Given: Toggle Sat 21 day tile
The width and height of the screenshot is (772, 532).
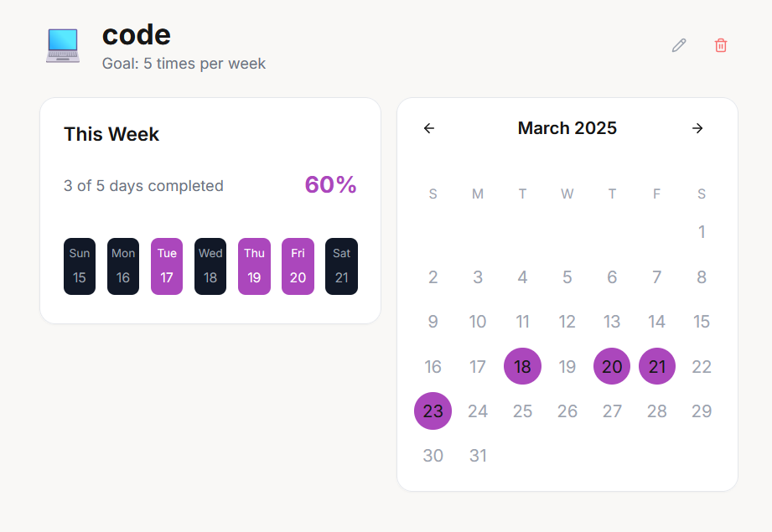Looking at the screenshot, I should point(341,266).
